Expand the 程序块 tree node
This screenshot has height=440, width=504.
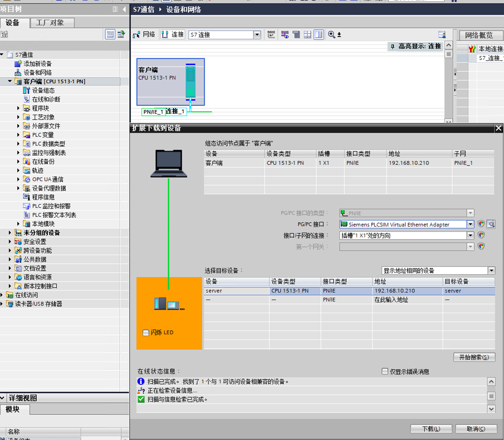click(x=19, y=108)
